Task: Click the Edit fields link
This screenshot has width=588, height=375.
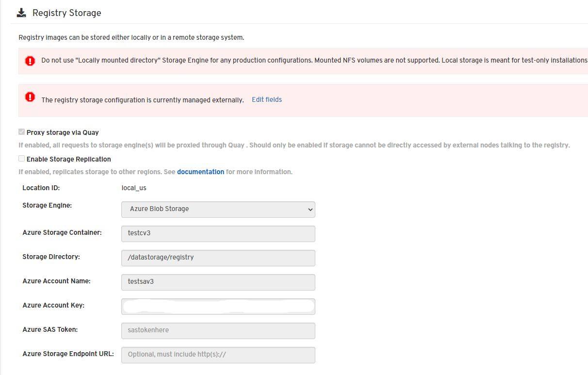Action: click(266, 99)
